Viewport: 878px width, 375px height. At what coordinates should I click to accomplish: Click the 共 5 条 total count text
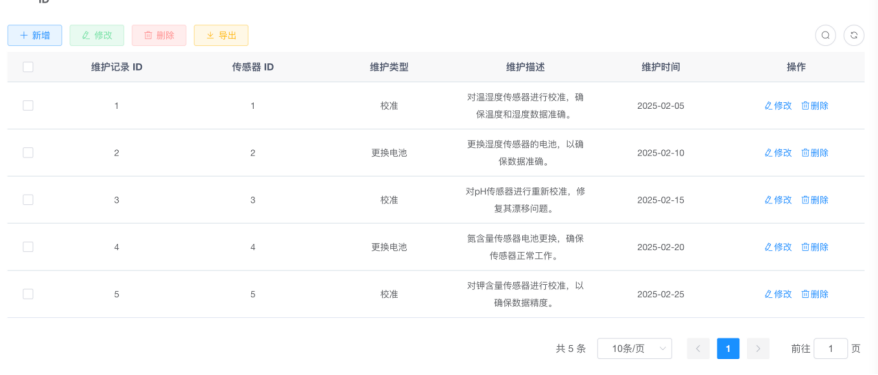571,349
